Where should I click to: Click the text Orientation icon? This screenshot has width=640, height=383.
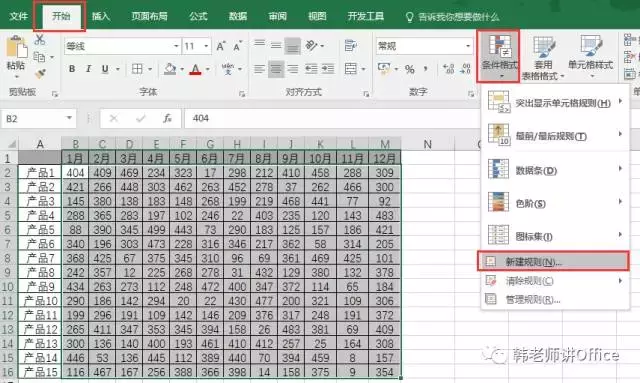(x=311, y=45)
